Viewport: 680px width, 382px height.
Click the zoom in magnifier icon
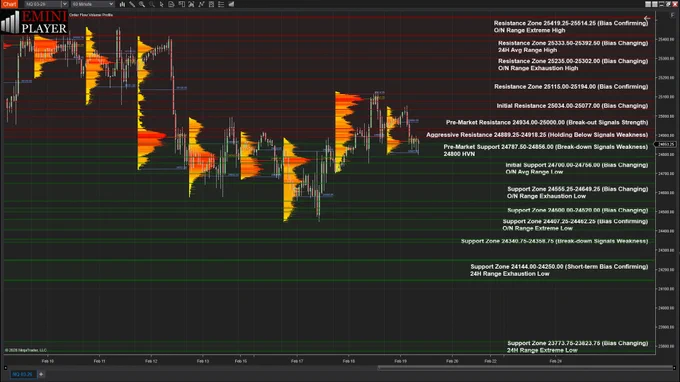142,4
